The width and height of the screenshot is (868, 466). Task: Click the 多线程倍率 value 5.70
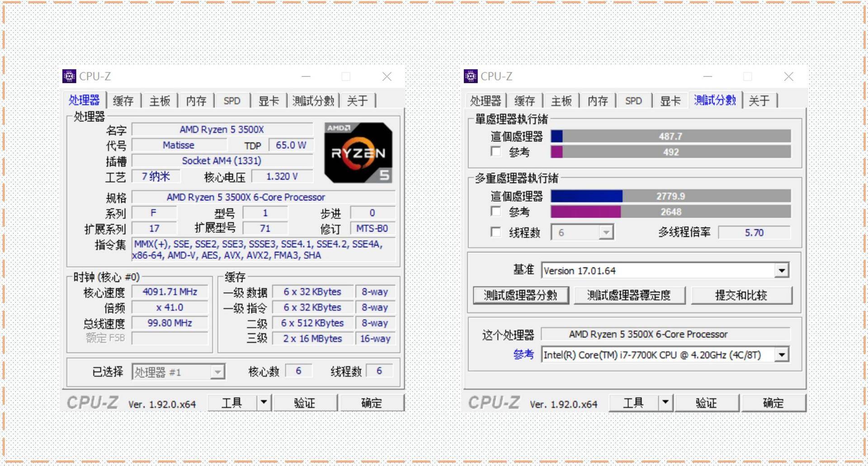[x=754, y=232]
